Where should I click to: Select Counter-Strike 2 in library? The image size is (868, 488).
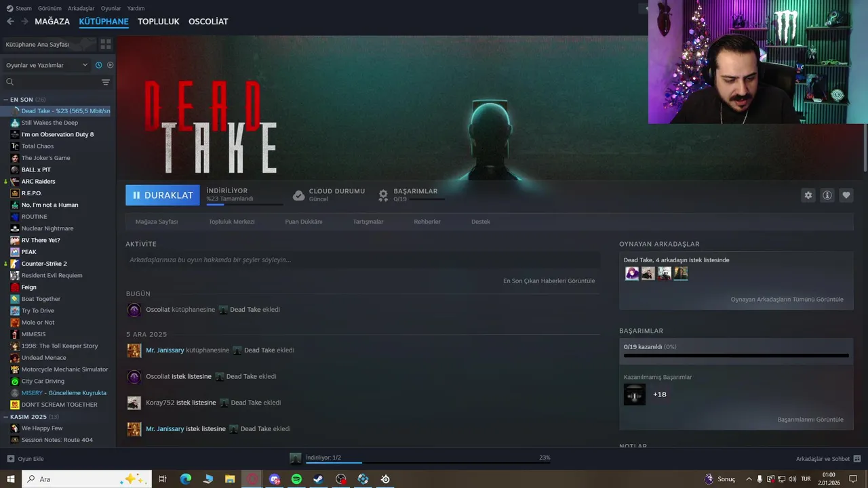tap(44, 264)
